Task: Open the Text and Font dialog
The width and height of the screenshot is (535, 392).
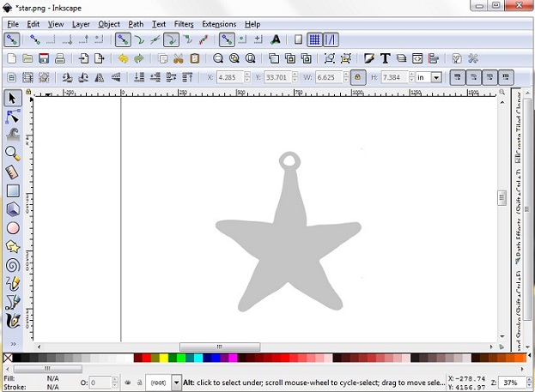Action: [x=386, y=58]
